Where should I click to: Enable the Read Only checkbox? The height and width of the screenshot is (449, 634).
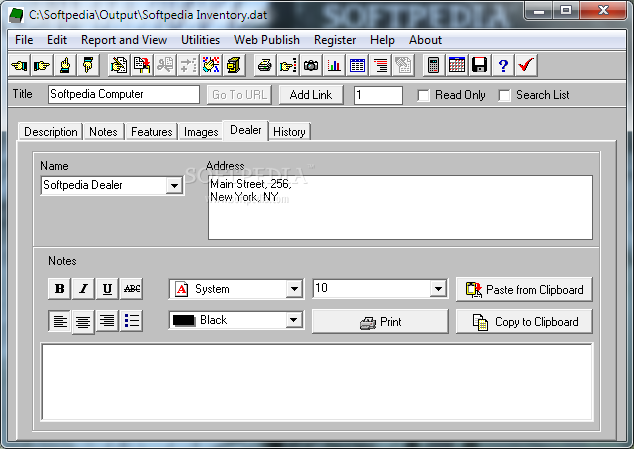423,95
